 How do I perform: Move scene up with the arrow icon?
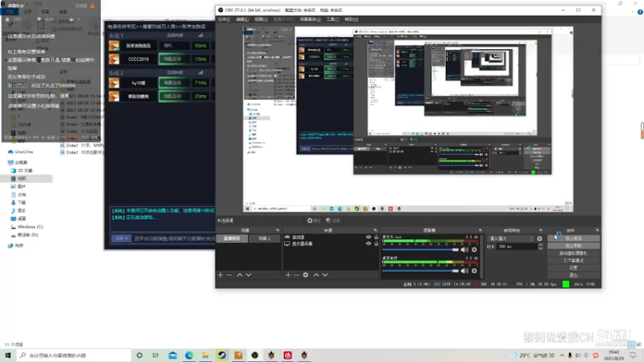[239, 274]
